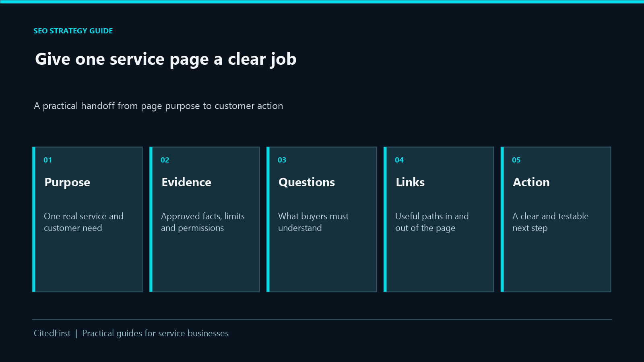Screen dimensions: 644x362
Task: Click step number 01
Action: [x=47, y=160]
